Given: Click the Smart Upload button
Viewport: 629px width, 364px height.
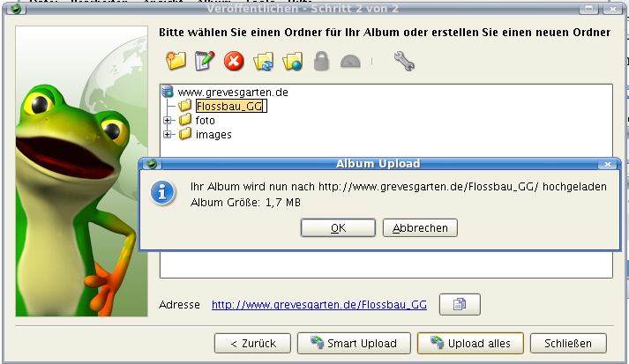Looking at the screenshot, I should tap(354, 343).
